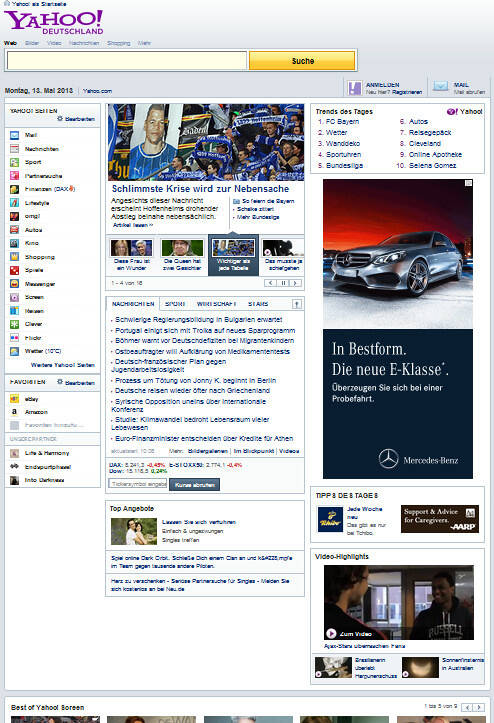Switch to the Sport news tab
The width and height of the screenshot is (494, 723).
click(175, 304)
